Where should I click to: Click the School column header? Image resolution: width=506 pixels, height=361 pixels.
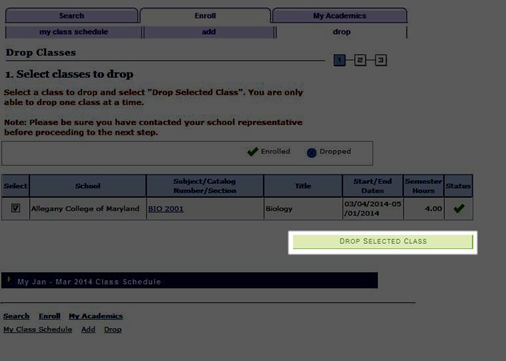coord(88,186)
